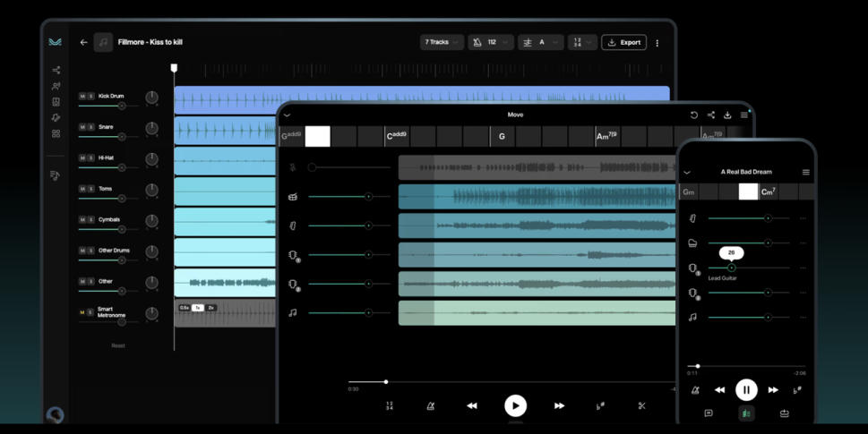Click the metronome icon in tablet player
Screen dimensions: 868x434
tap(431, 406)
